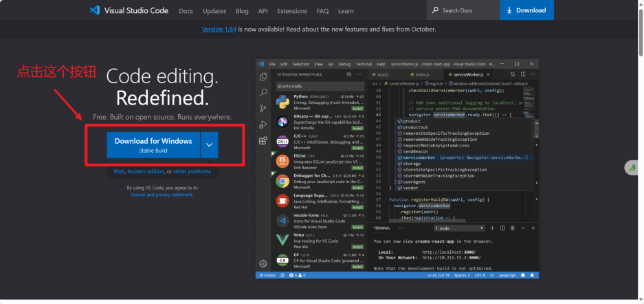Open the editor more actions three-dots menu
The image size is (644, 304).
(533, 74)
